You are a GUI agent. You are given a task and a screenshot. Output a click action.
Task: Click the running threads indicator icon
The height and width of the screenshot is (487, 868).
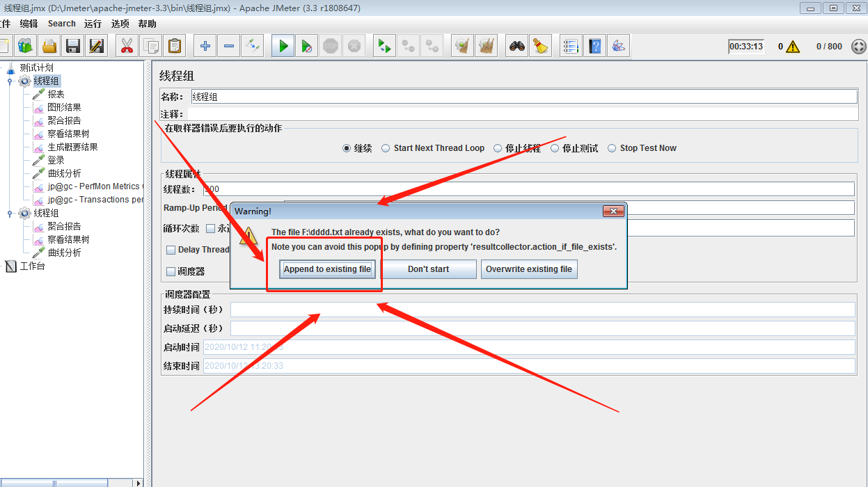859,47
